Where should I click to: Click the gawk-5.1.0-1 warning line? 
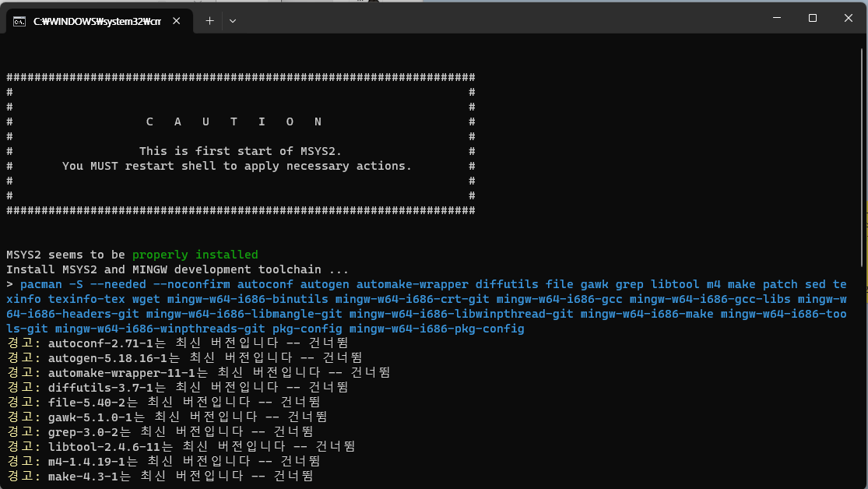[167, 417]
